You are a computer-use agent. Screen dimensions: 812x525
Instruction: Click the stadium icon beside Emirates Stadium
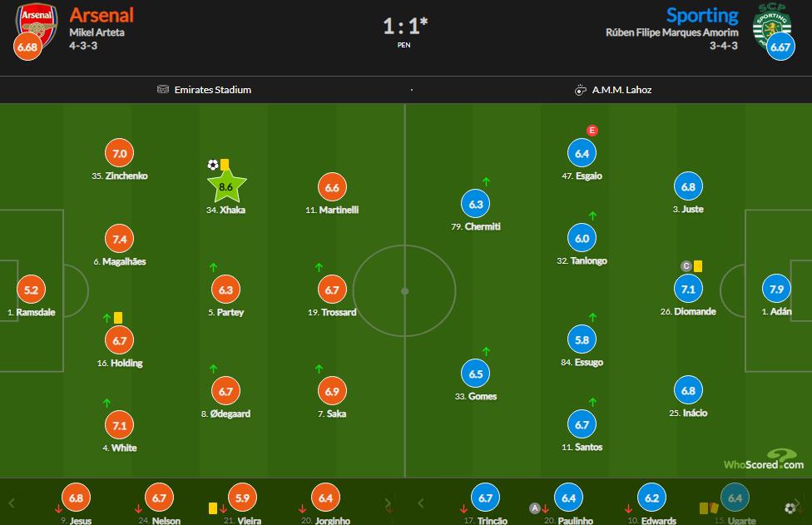tap(163, 90)
